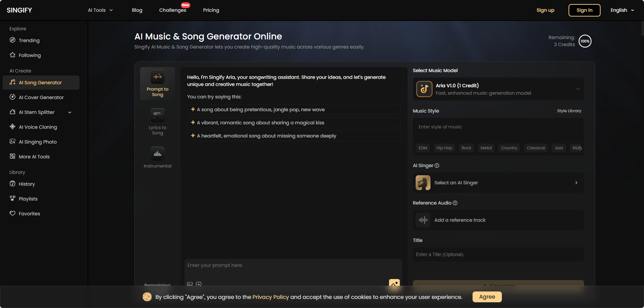Open the Style Library link

(569, 111)
